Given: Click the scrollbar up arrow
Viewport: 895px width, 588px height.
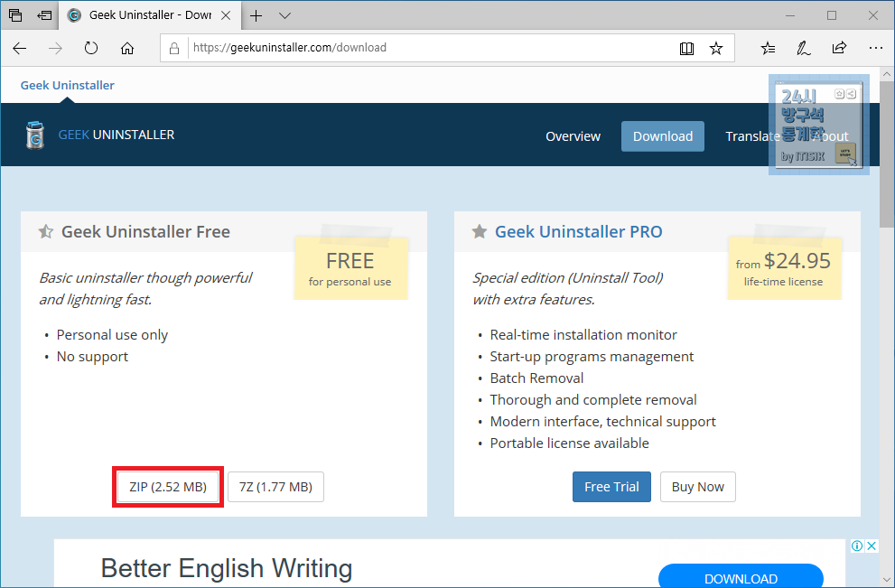Looking at the screenshot, I should coord(887,74).
